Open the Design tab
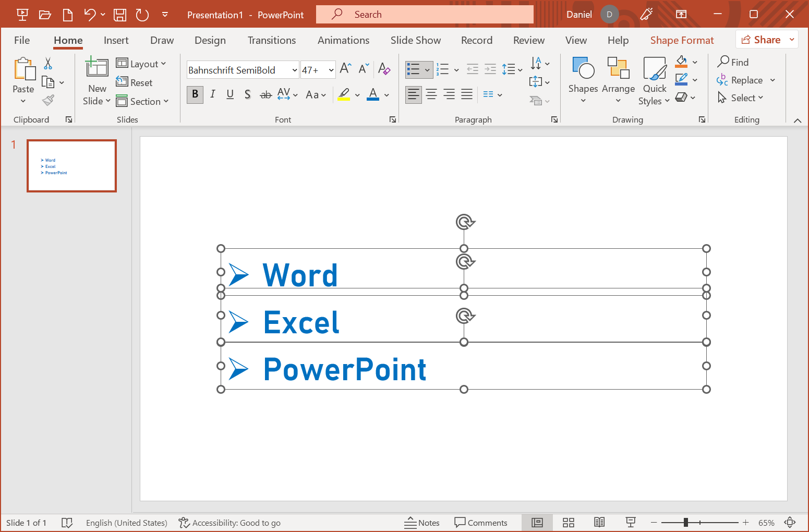Viewport: 809px width, 532px height. coord(210,40)
